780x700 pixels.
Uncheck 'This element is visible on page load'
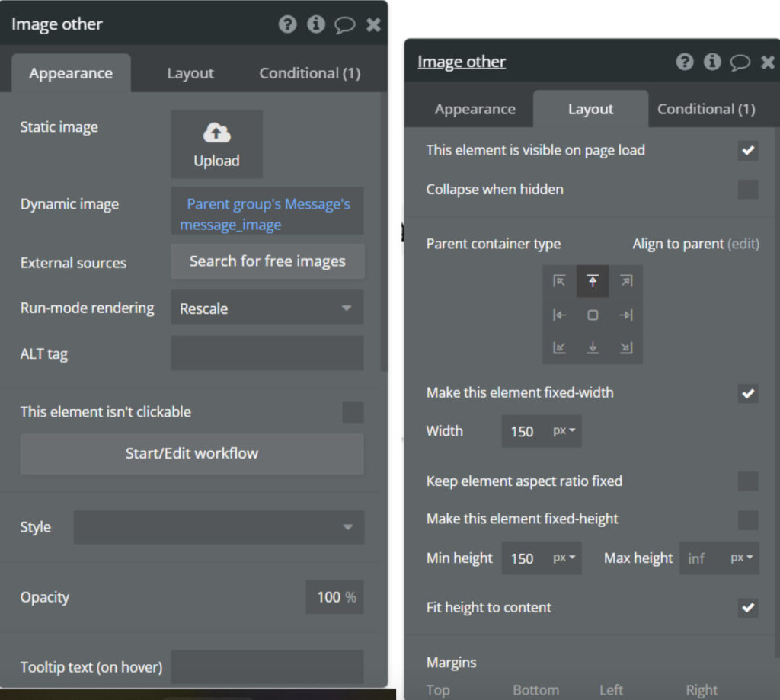[x=747, y=151]
